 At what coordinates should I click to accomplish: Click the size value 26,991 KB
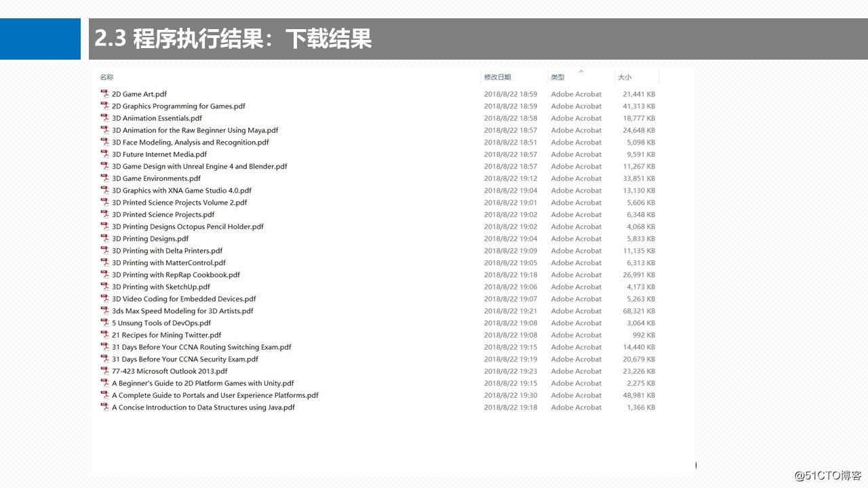(x=639, y=274)
